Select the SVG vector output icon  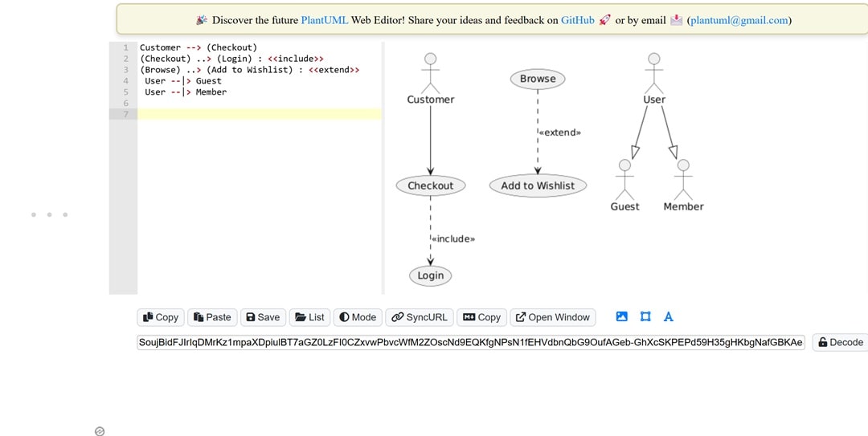(645, 316)
